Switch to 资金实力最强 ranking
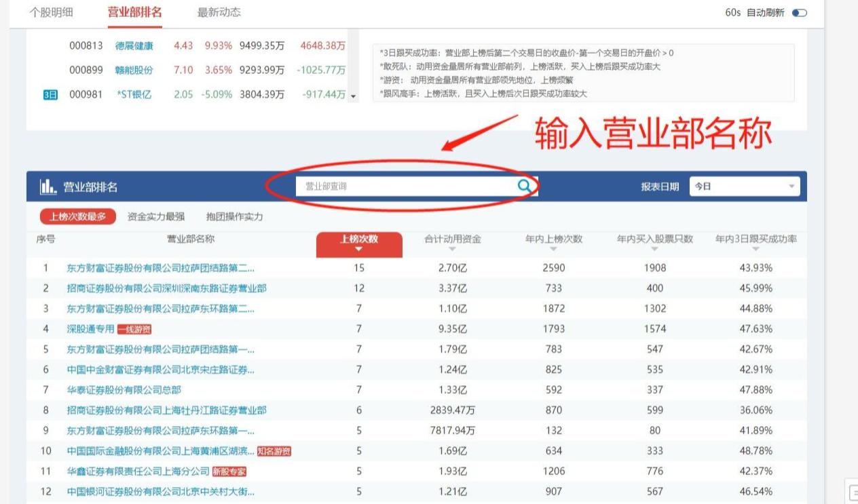This screenshot has width=858, height=504. pos(155,216)
